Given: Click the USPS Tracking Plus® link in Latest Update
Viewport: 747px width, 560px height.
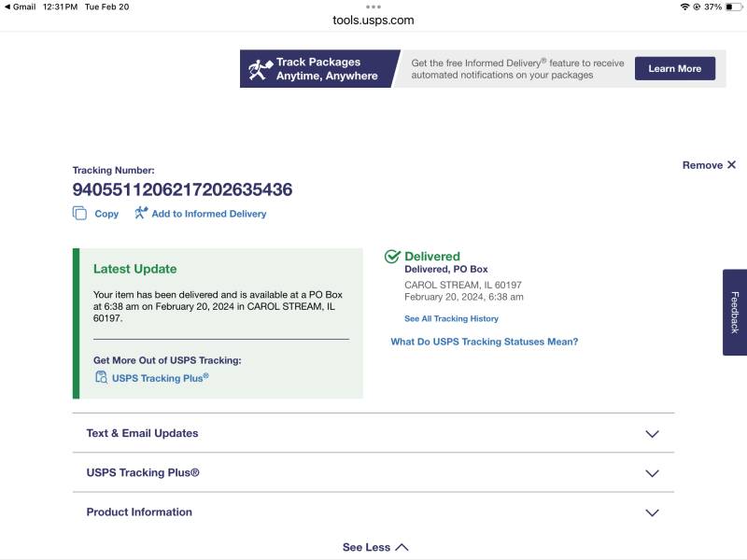Looking at the screenshot, I should (x=160, y=378).
